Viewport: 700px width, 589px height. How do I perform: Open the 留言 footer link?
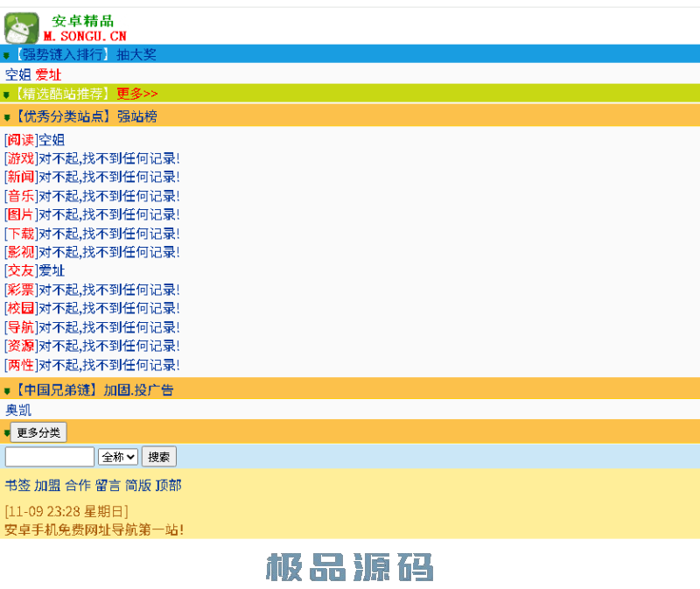[108, 485]
